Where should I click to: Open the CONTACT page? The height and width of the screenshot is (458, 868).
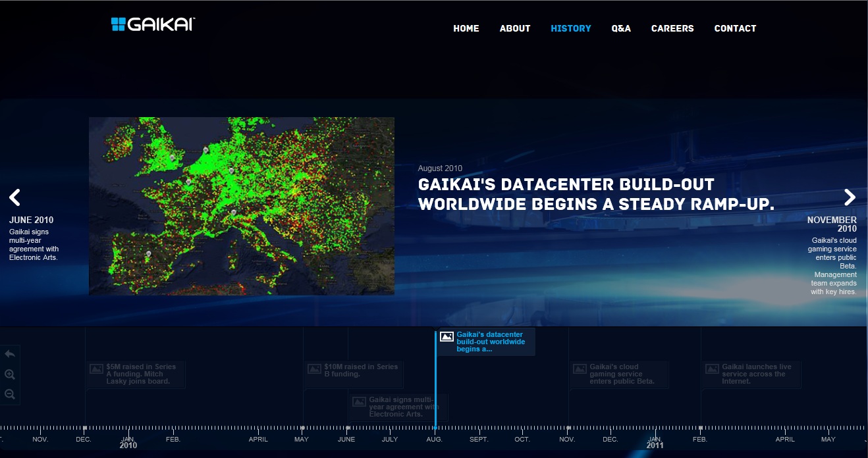pyautogui.click(x=735, y=28)
